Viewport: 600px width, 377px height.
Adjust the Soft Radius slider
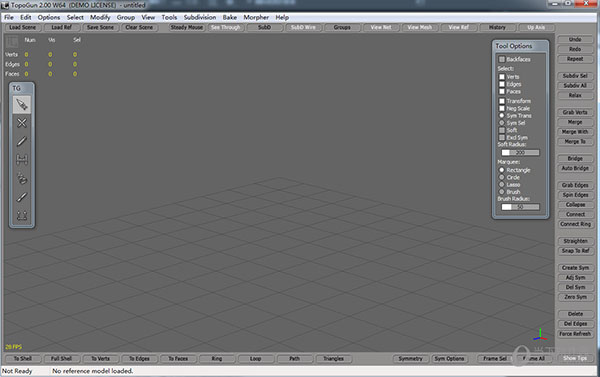click(x=520, y=153)
